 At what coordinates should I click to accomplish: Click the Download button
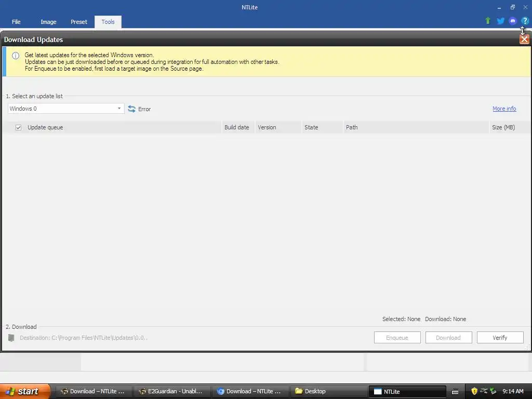tap(448, 338)
